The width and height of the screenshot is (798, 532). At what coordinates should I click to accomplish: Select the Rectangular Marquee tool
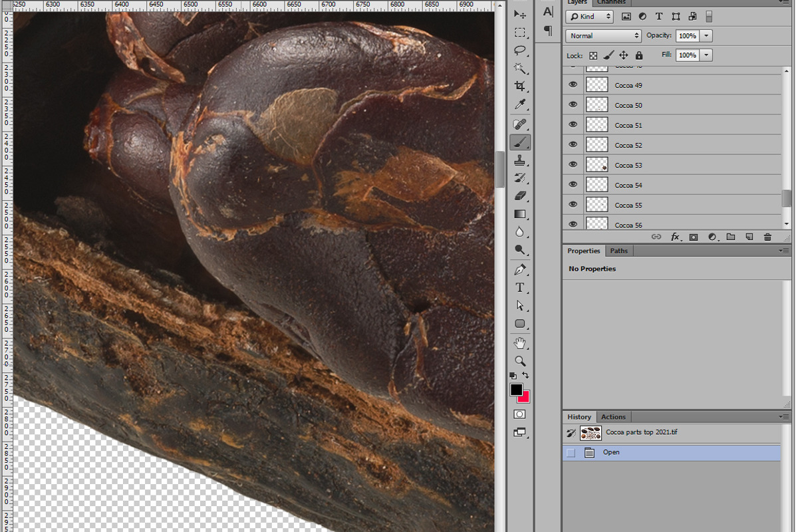pos(520,33)
